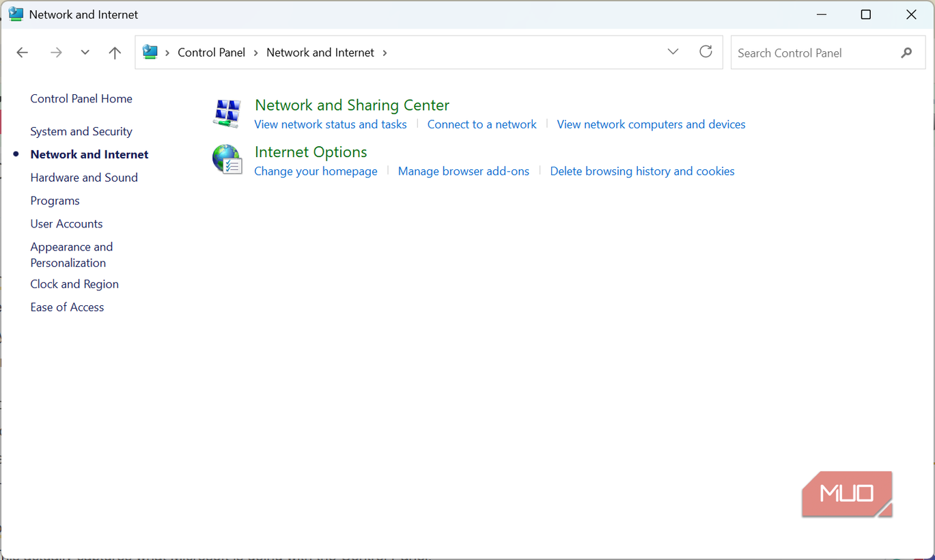
Task: Open Appearance and Personalization category
Action: (71, 255)
